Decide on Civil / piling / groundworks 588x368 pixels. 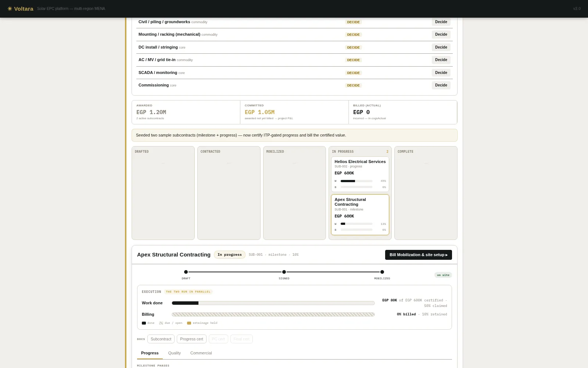[441, 22]
